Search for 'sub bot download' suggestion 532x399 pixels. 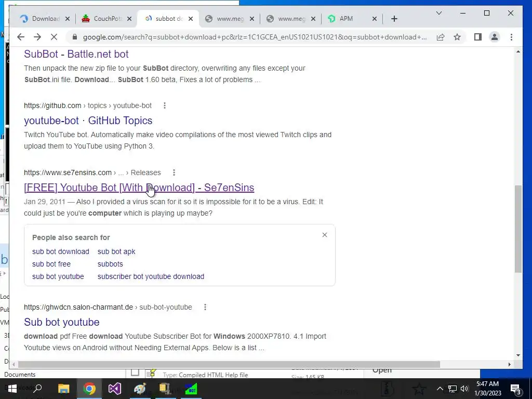click(x=61, y=251)
